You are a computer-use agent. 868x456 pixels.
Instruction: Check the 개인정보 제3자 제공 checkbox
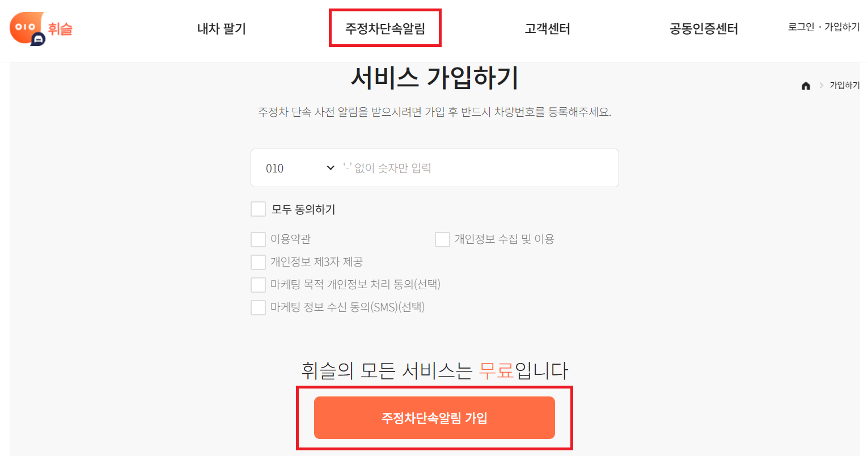[x=259, y=261]
